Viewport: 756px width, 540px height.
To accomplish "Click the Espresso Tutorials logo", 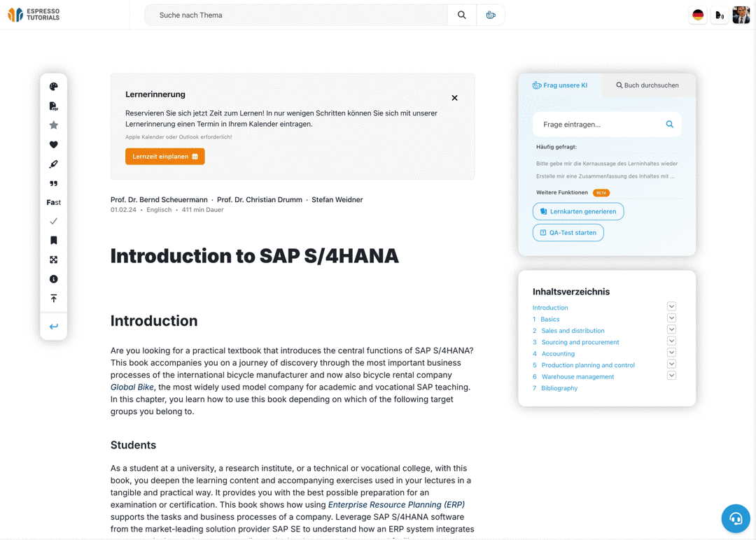I will click(34, 15).
